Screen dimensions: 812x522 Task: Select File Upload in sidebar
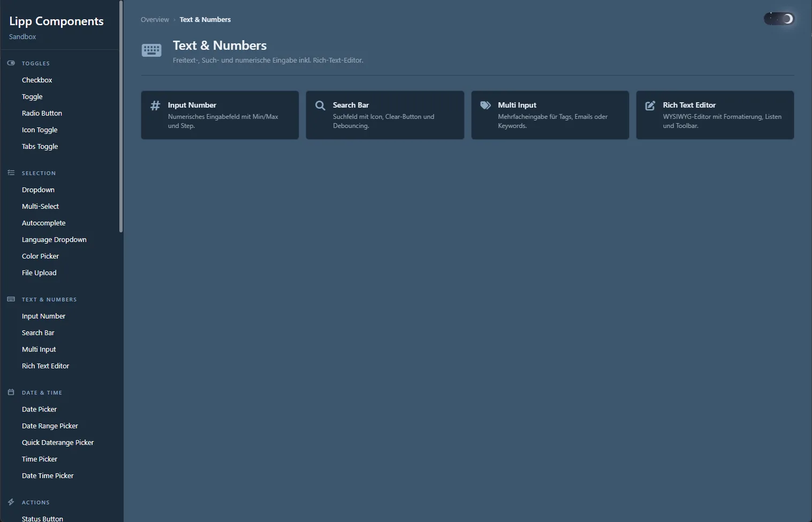39,273
